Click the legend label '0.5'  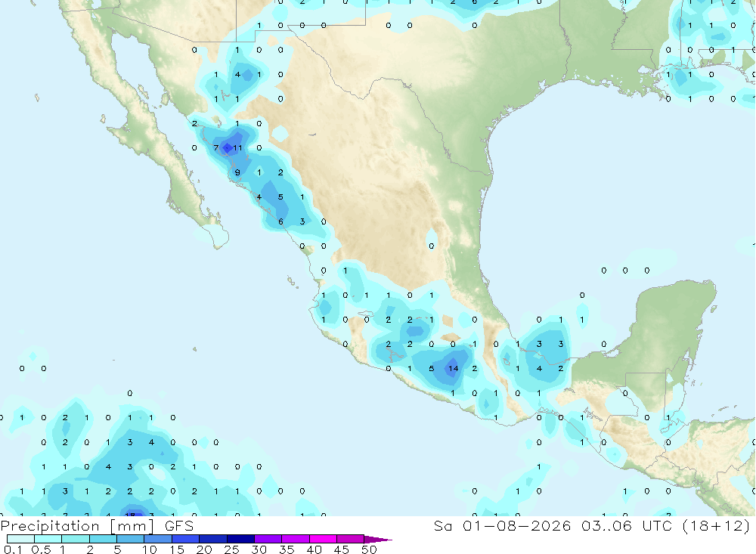click(41, 549)
